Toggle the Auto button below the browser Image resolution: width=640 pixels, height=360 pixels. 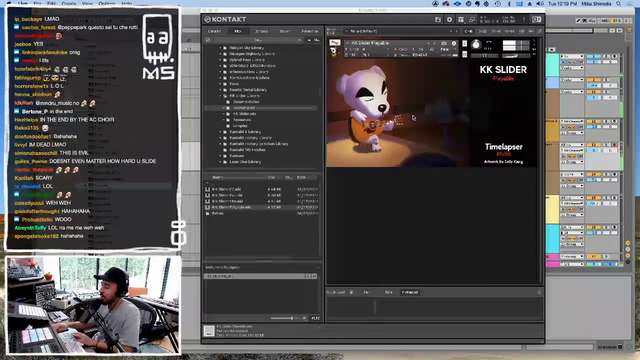coord(315,318)
